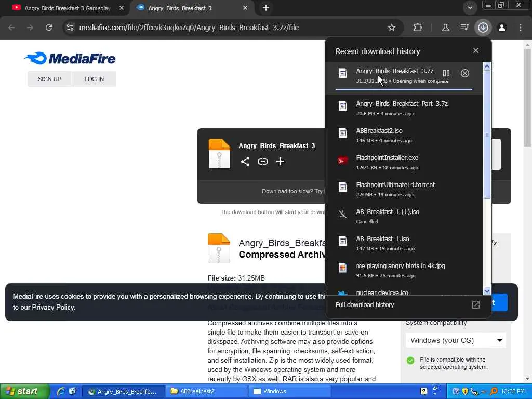Screen dimensions: 532x399
Task: Copy link icon for Angry_Birds_Breakfast_3
Action: [x=262, y=162]
